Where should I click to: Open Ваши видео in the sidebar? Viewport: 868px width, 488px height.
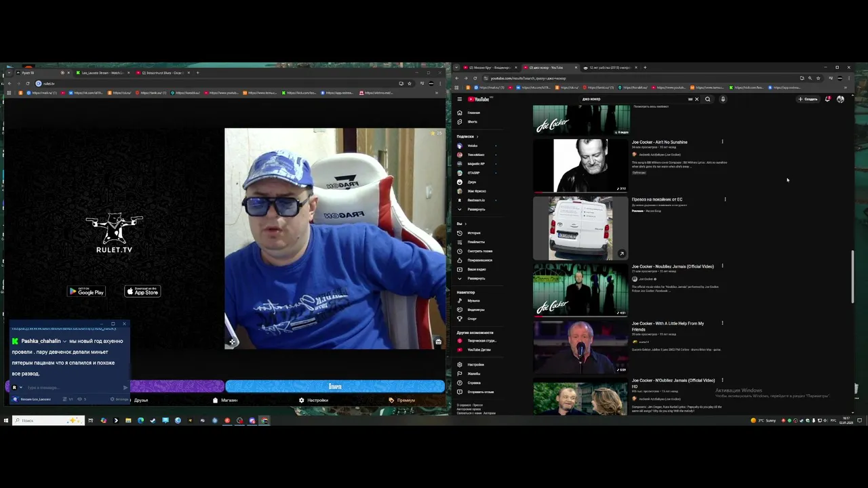click(x=478, y=269)
